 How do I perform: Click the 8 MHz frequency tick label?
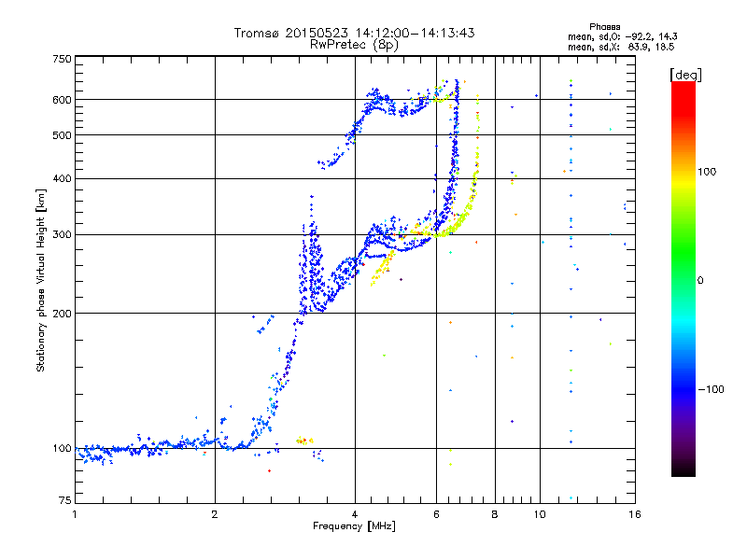495,514
